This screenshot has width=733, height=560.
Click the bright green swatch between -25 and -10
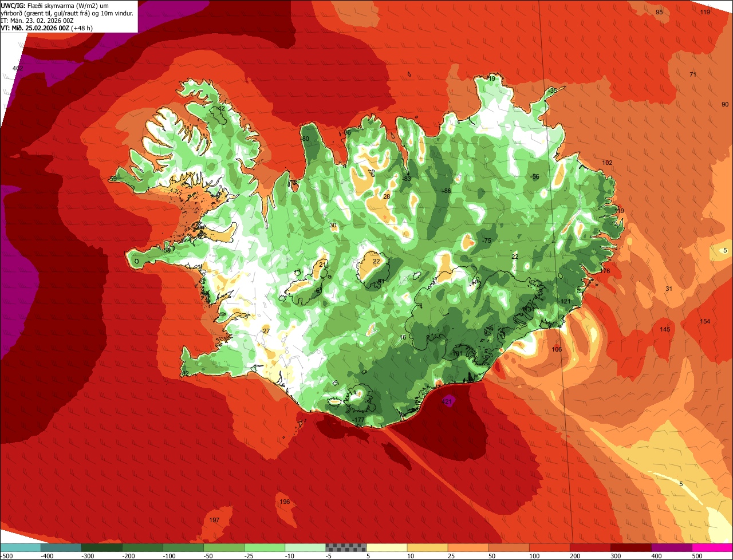tap(264, 547)
